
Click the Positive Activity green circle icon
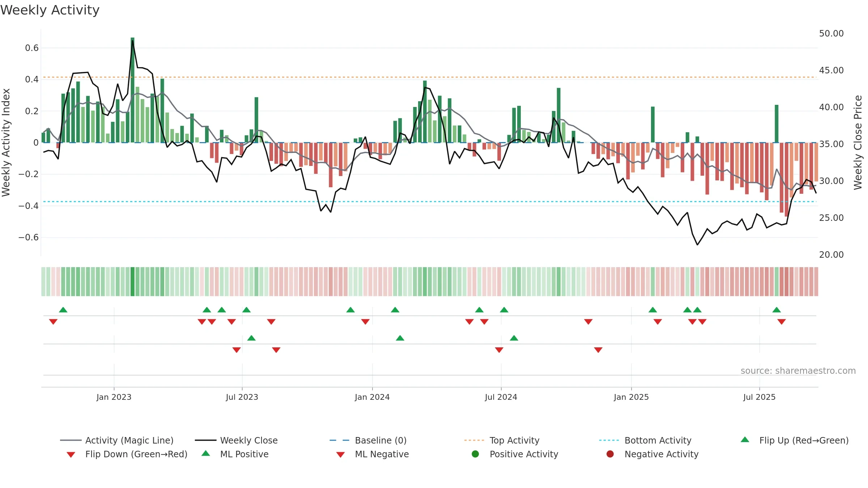tap(475, 454)
